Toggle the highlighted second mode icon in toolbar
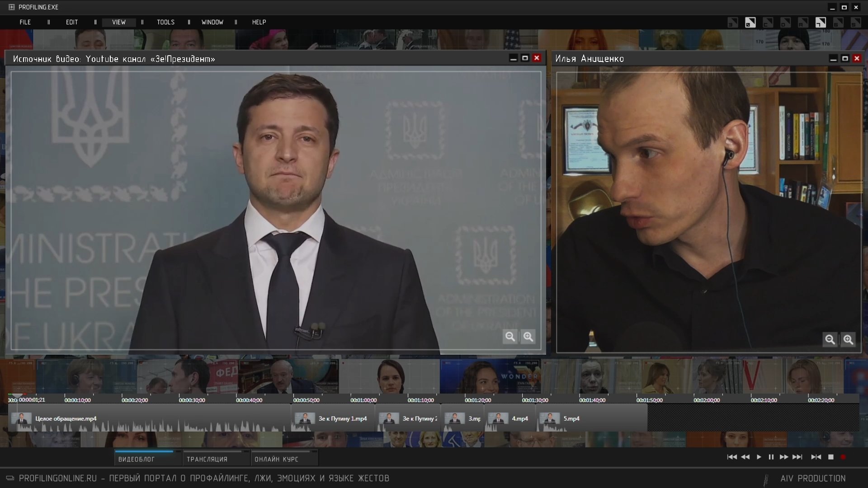The image size is (868, 488). point(750,22)
